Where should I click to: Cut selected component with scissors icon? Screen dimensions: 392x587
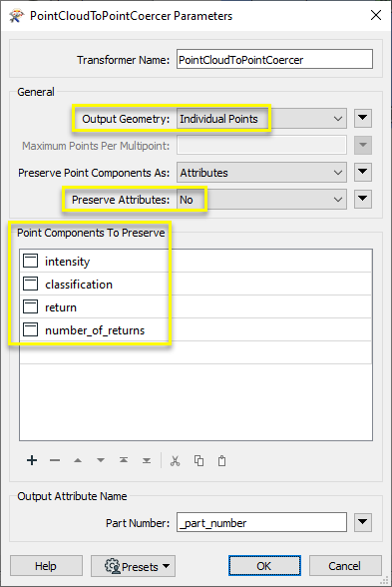pos(175,460)
